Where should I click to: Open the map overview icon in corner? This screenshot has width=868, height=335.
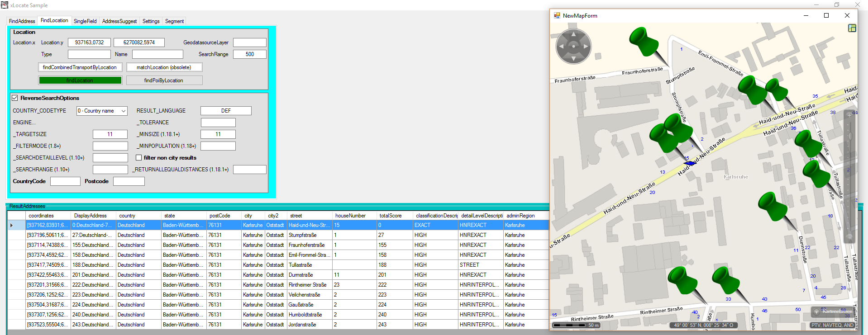[852, 28]
